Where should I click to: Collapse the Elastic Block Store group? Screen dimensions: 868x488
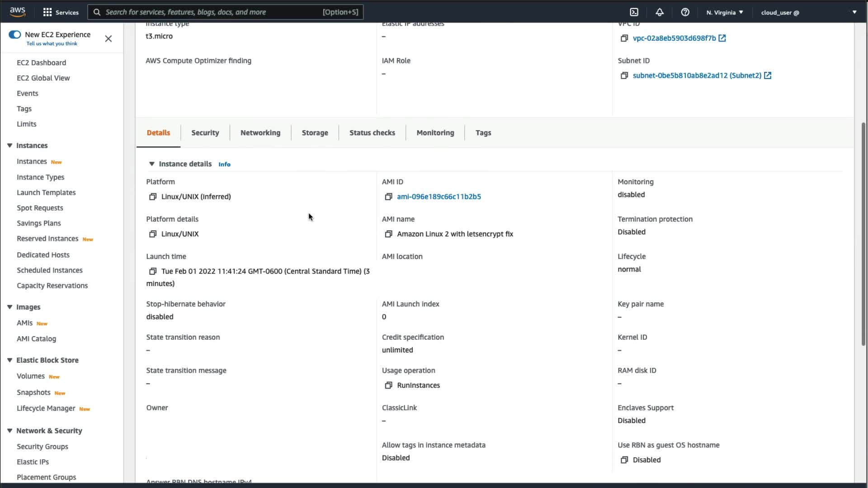coord(9,360)
